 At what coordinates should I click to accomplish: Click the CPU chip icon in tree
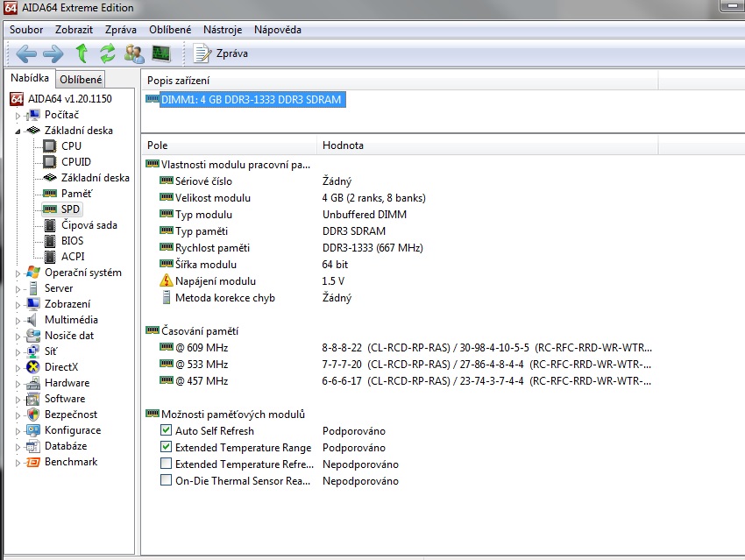49,146
